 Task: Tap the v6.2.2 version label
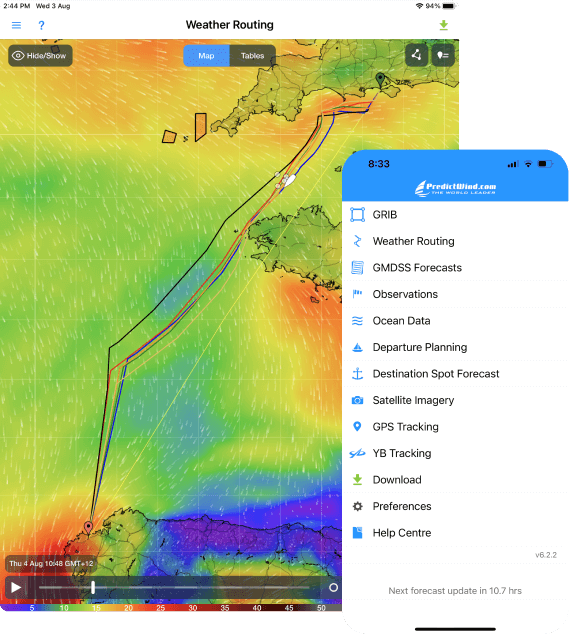click(546, 555)
